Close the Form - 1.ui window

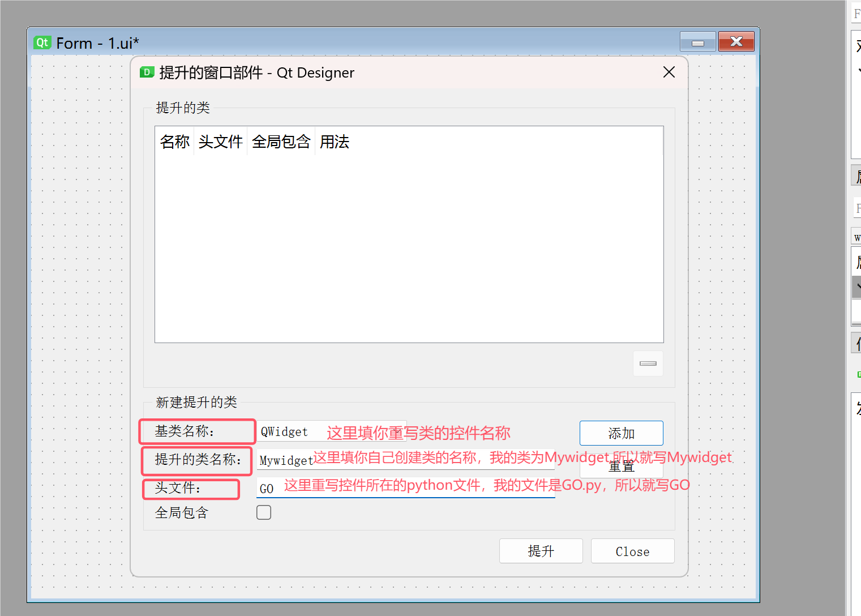[x=736, y=42]
